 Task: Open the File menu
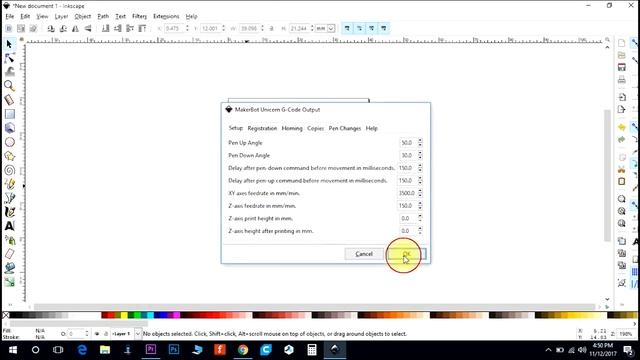pyautogui.click(x=9, y=16)
